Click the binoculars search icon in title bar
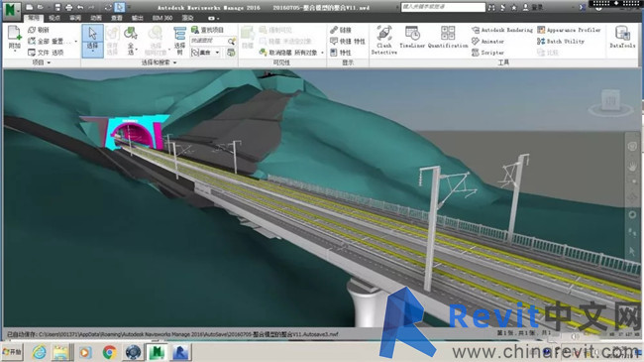 click(x=491, y=7)
